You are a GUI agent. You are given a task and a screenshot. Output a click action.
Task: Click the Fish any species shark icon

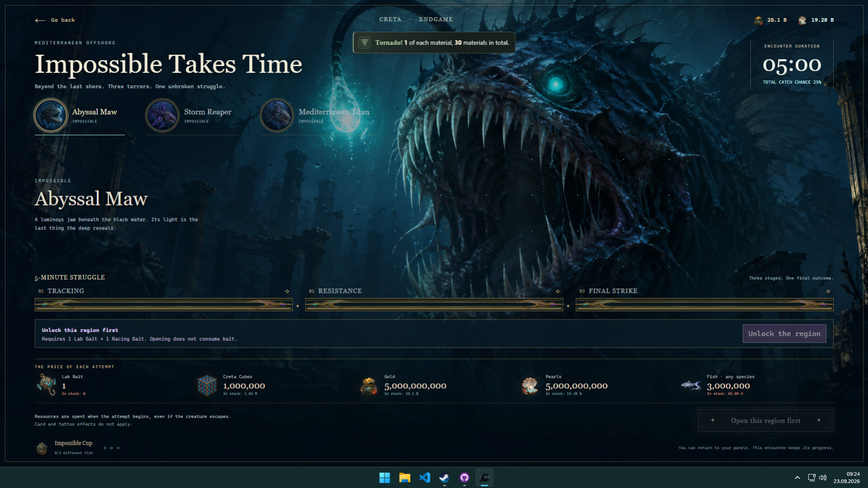(x=691, y=385)
